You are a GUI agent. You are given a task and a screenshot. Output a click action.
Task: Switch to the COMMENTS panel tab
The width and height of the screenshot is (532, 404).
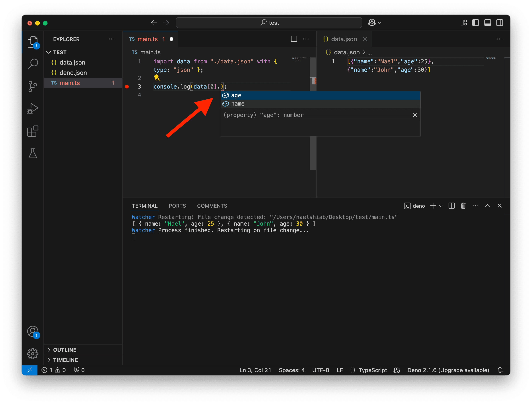(212, 206)
